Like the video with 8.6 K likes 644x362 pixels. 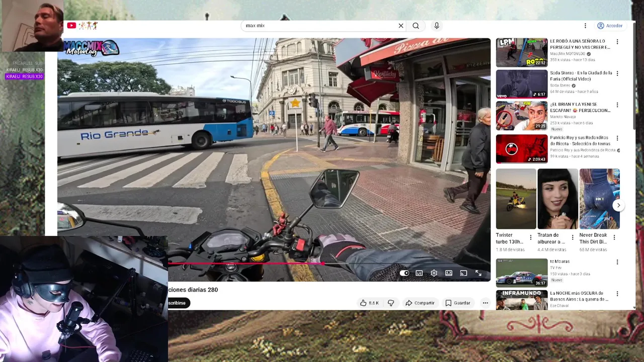[x=369, y=303]
